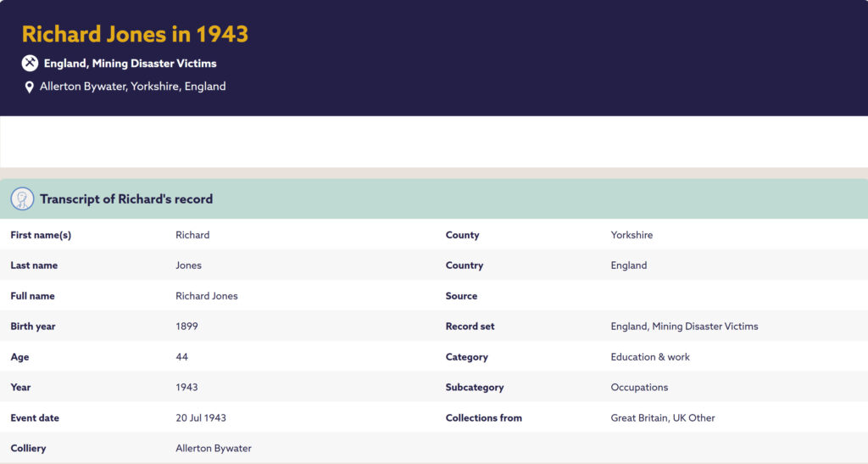Screen dimensions: 868x464
Task: Click the Event date value '20 Jul 1943'
Action: (x=200, y=418)
